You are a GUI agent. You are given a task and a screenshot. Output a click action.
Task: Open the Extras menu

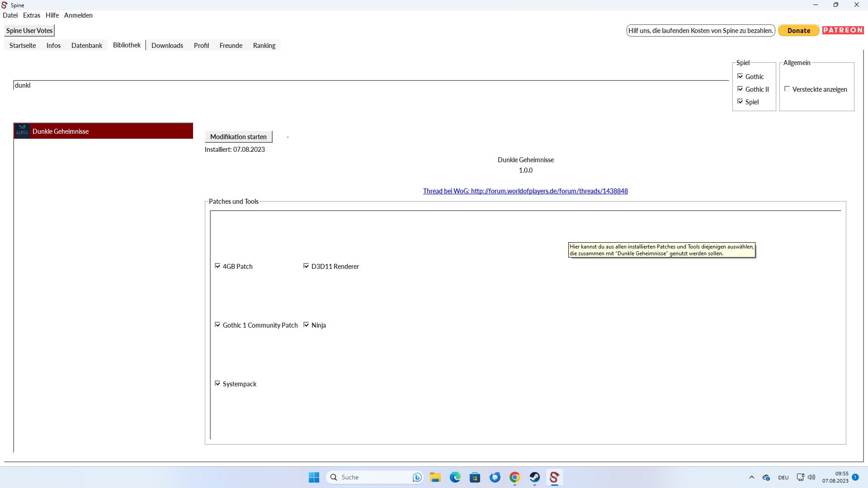tap(32, 15)
